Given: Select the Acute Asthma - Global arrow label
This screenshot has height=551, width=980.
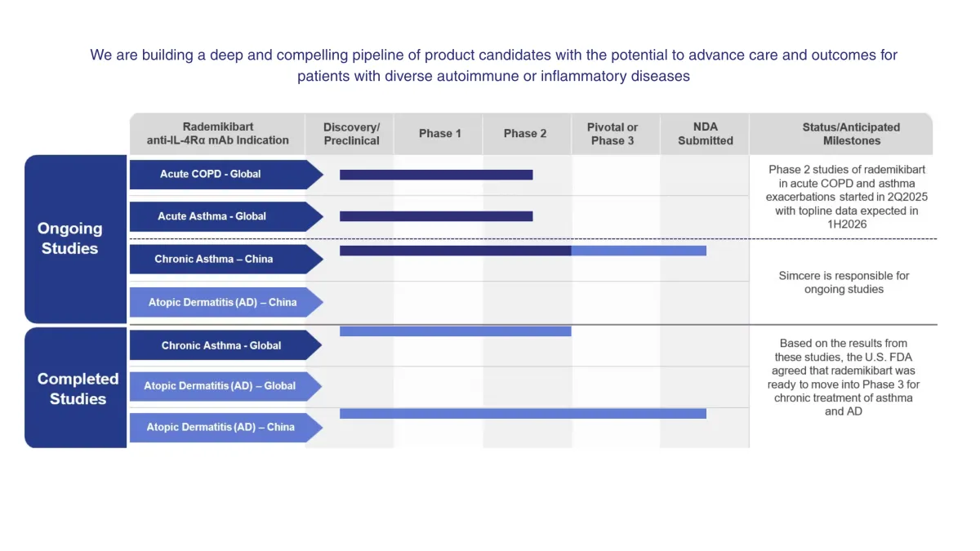Looking at the screenshot, I should (226, 216).
